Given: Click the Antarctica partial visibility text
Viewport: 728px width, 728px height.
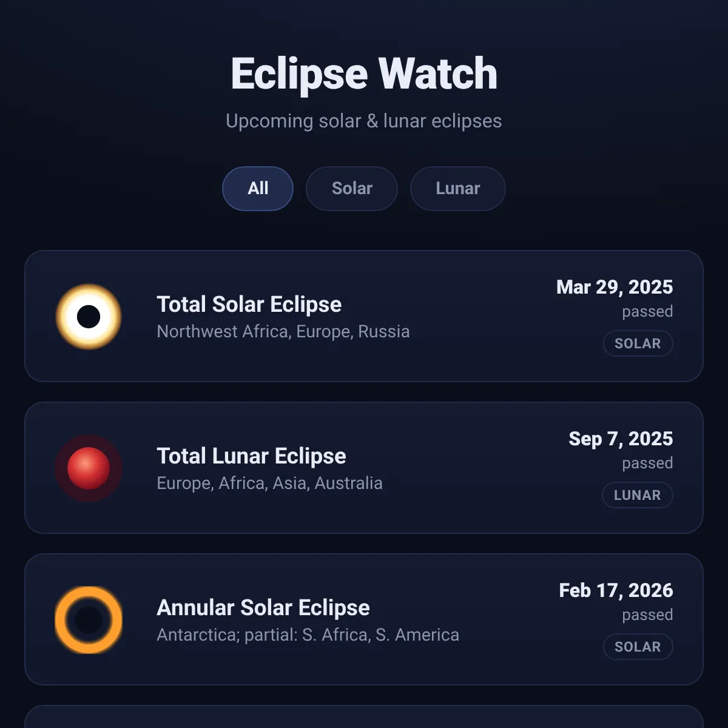Looking at the screenshot, I should pos(308,635).
